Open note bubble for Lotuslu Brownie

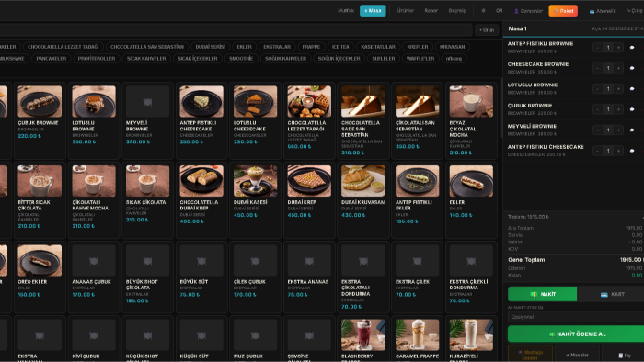[632, 88]
